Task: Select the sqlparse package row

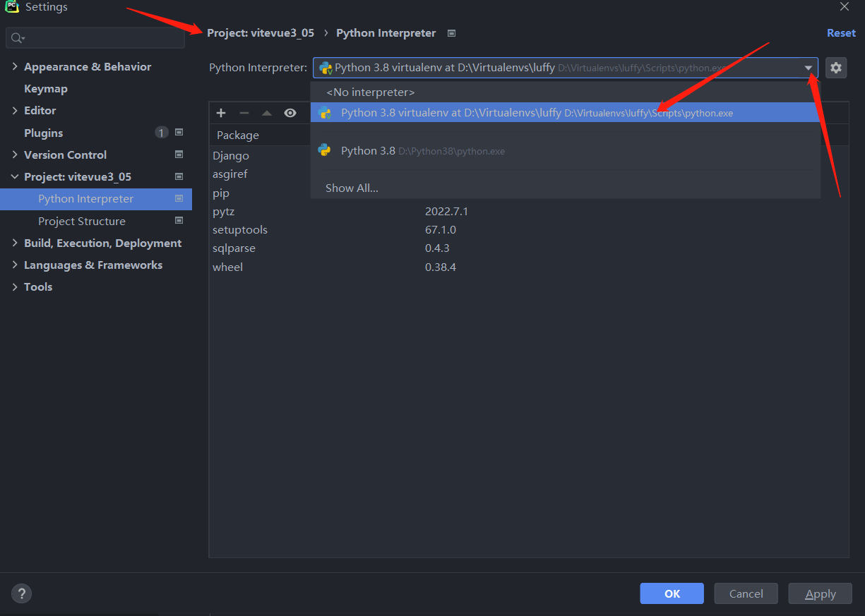Action: pyautogui.click(x=528, y=248)
